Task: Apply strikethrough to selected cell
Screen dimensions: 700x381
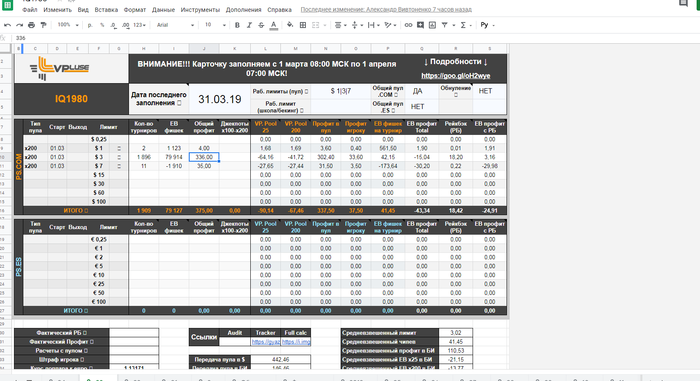Action: coord(261,25)
